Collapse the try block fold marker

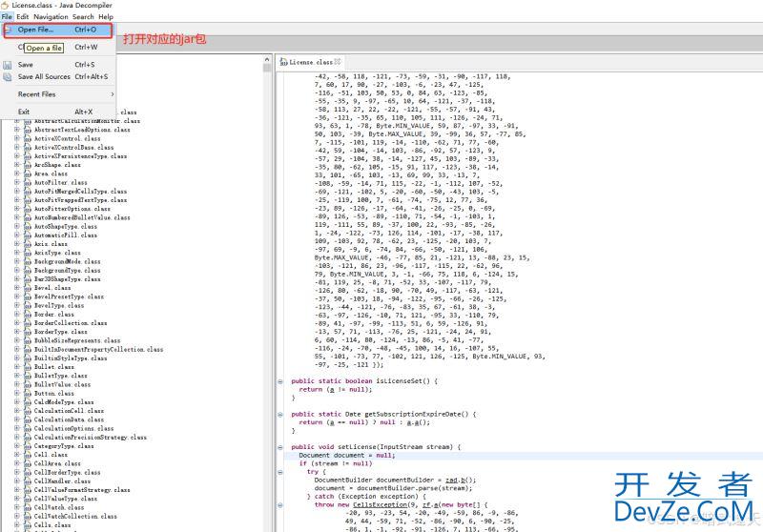[x=280, y=472]
